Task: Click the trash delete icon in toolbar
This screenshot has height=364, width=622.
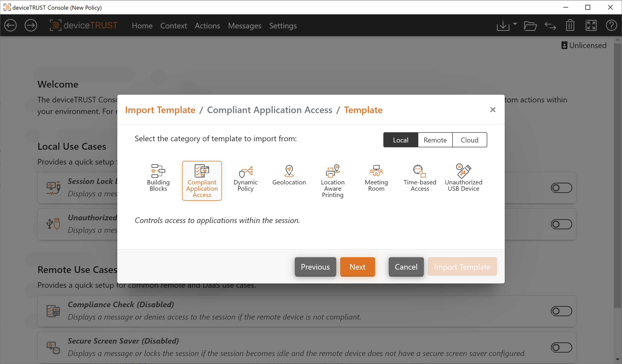Action: [570, 25]
